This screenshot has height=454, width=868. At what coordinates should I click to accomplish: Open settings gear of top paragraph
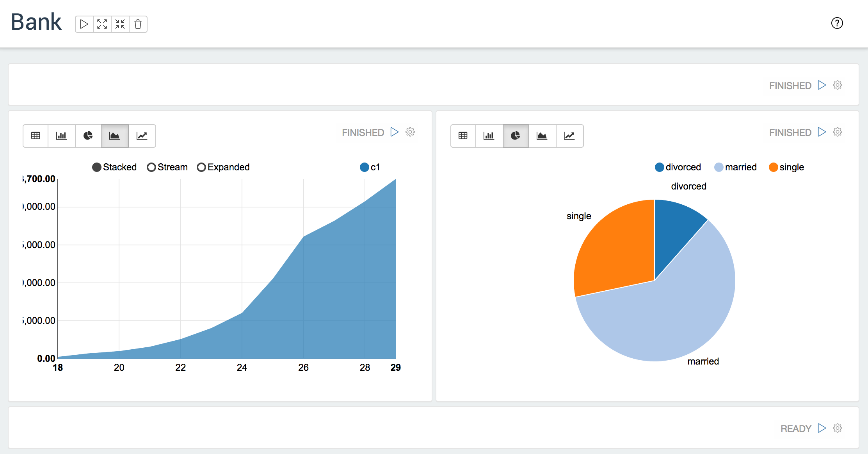838,85
